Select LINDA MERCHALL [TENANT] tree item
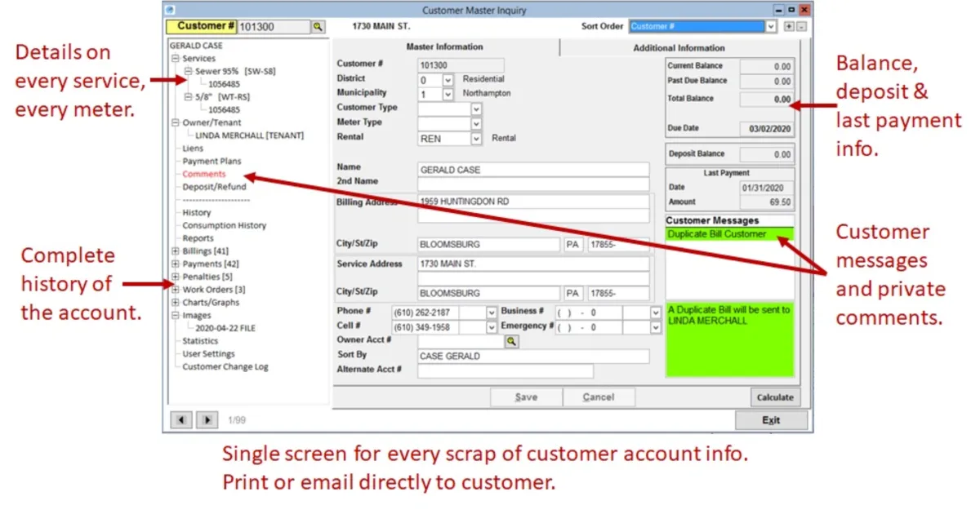Viewport: 980px width, 510px height. tap(249, 135)
